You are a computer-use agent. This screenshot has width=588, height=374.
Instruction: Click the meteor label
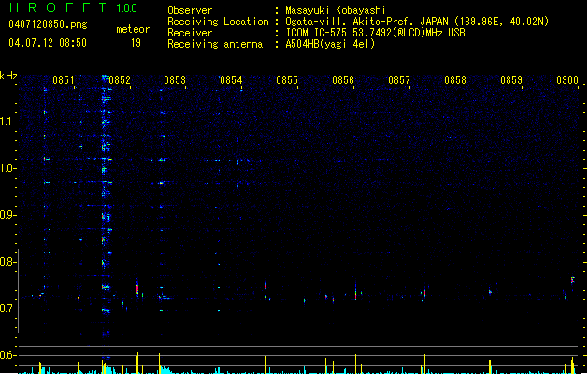[x=133, y=29]
